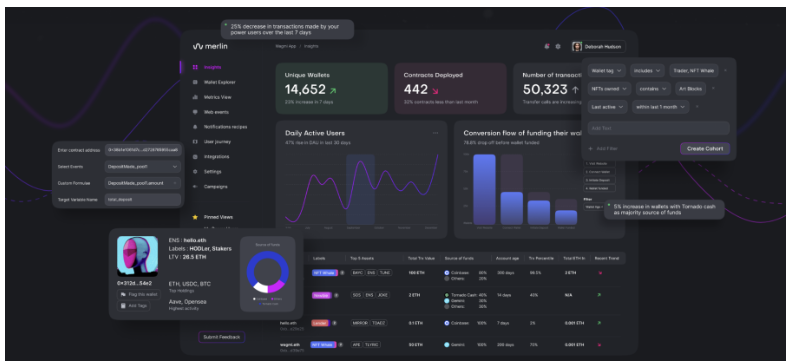
Task: Click the Enter contract address field
Action: (x=143, y=150)
